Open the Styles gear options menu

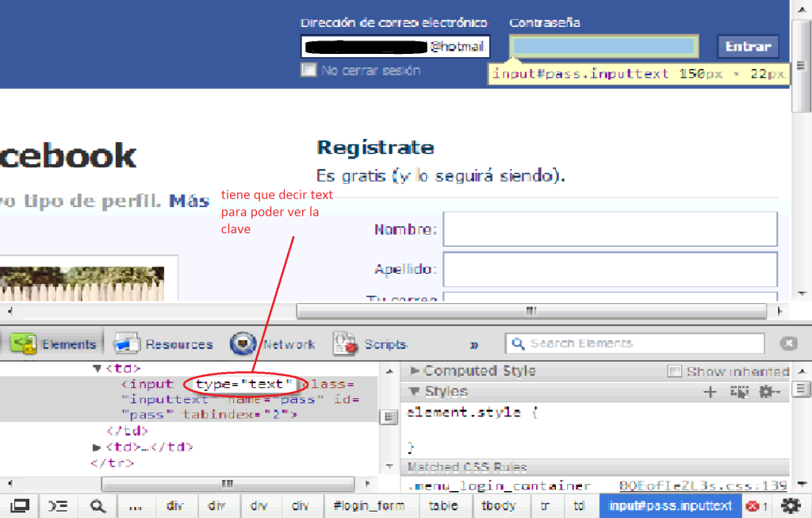[769, 392]
